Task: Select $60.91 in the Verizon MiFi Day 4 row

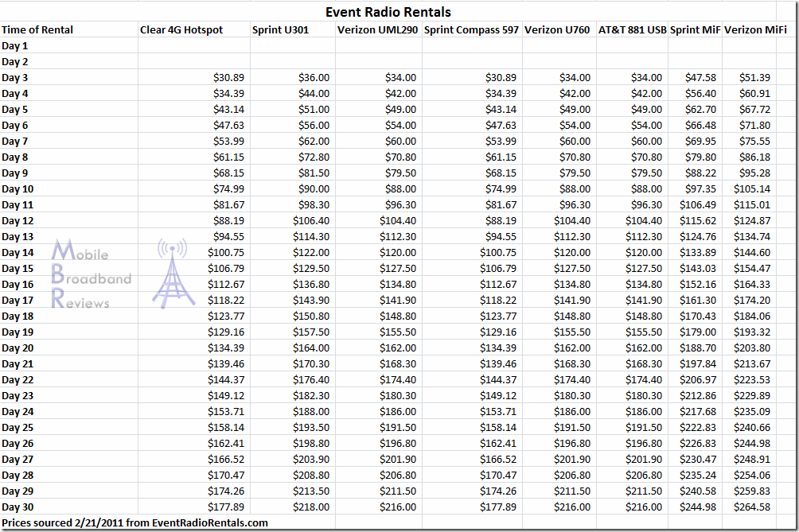Action: (x=754, y=93)
